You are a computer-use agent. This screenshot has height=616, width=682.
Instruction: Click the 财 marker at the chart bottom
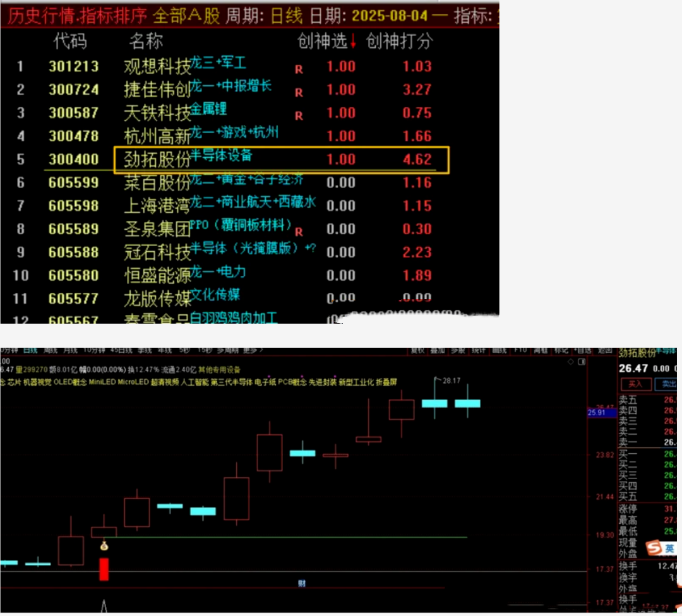(x=302, y=583)
